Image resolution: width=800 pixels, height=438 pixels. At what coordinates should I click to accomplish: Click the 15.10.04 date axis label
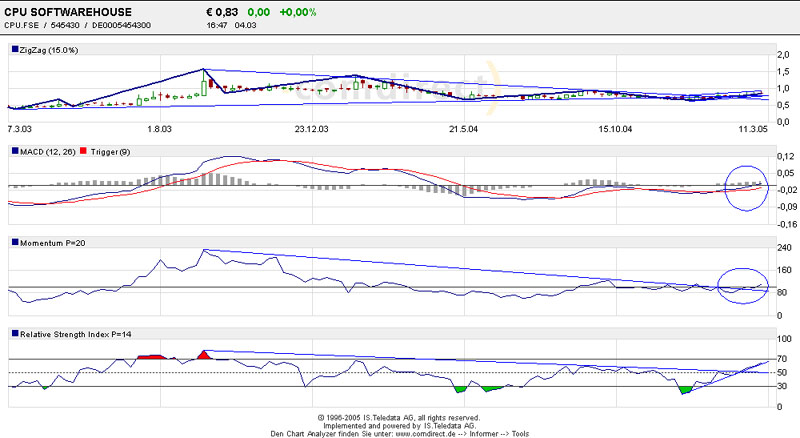point(617,129)
